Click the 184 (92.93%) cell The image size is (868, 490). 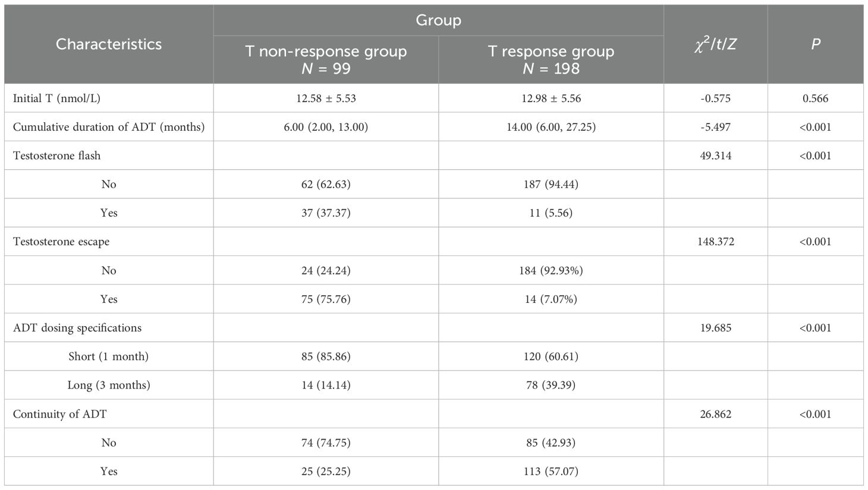pos(551,270)
